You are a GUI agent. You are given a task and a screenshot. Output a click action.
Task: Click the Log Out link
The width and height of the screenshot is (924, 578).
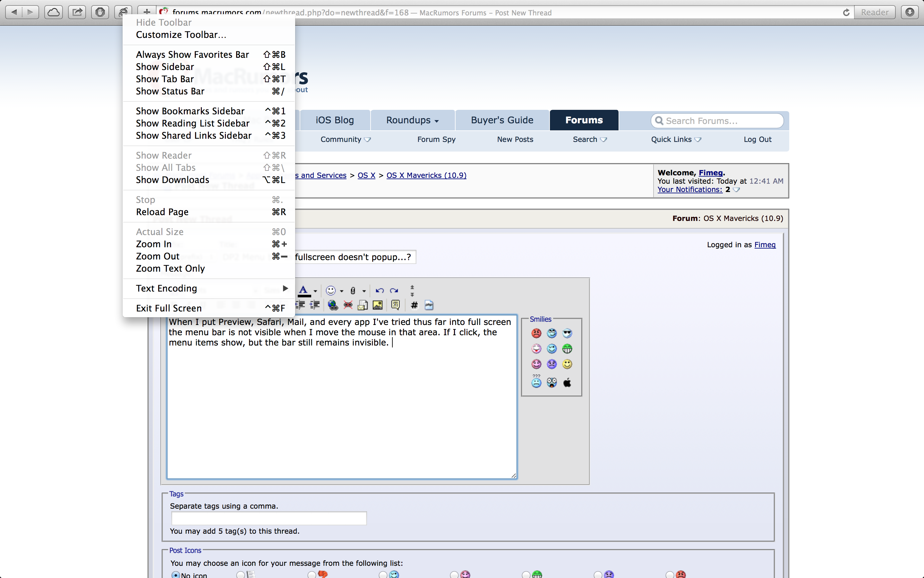click(757, 140)
